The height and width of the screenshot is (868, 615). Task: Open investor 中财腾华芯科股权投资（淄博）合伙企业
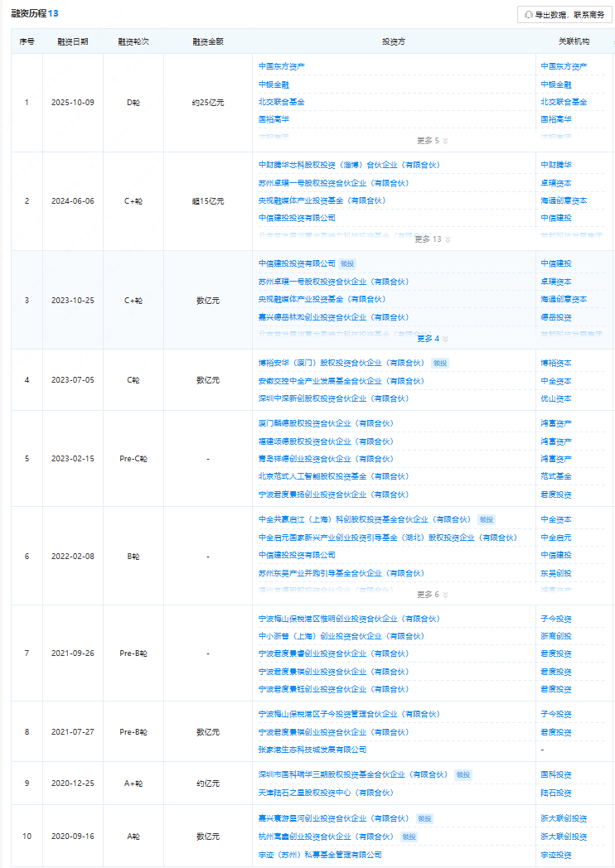pyautogui.click(x=349, y=165)
